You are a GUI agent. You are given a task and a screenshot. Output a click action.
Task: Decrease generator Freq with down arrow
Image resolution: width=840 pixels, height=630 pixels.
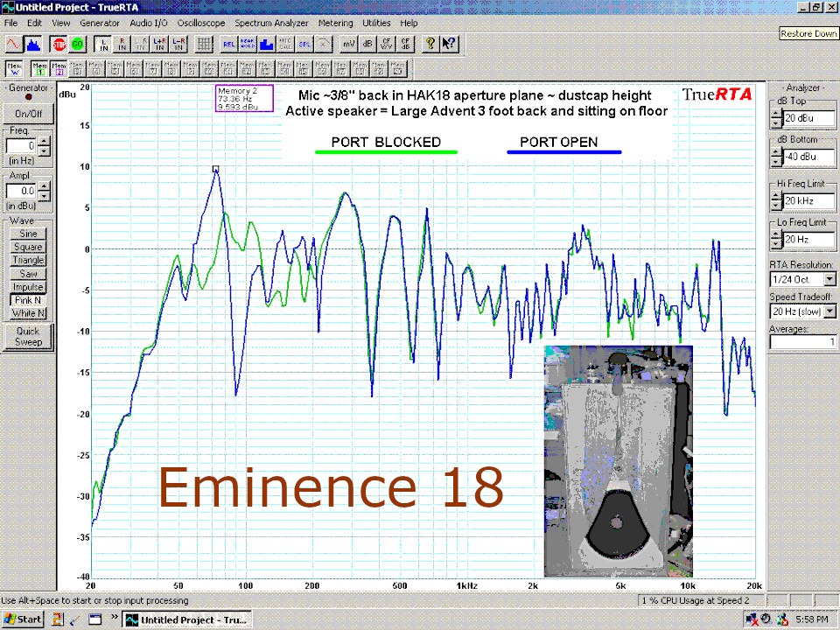tap(45, 150)
